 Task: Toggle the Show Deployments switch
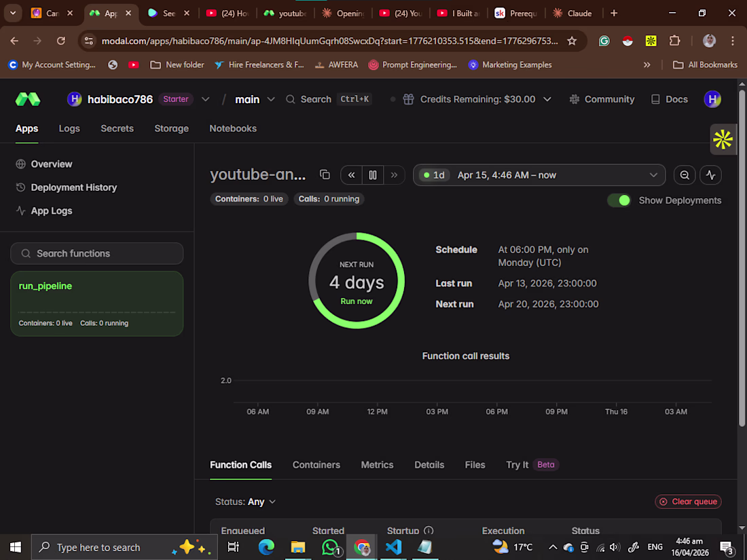(x=619, y=200)
